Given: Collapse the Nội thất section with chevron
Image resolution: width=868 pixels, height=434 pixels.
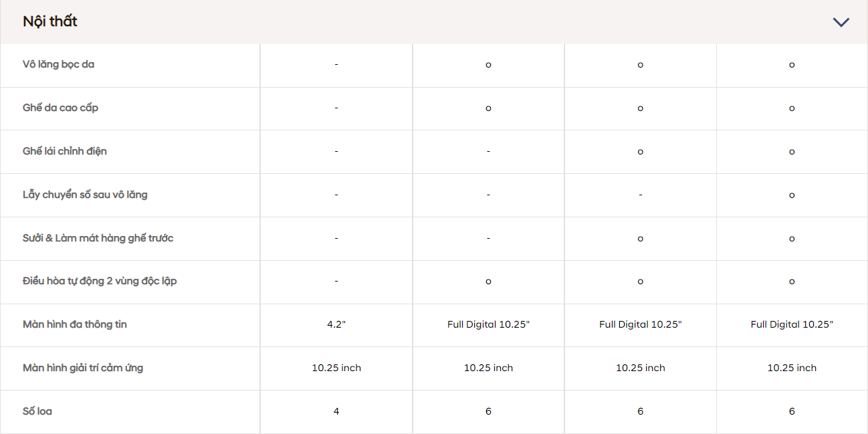Looking at the screenshot, I should [841, 22].
